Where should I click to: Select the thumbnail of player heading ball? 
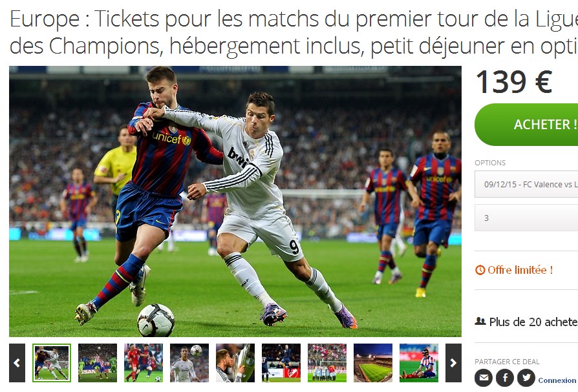(x=189, y=363)
